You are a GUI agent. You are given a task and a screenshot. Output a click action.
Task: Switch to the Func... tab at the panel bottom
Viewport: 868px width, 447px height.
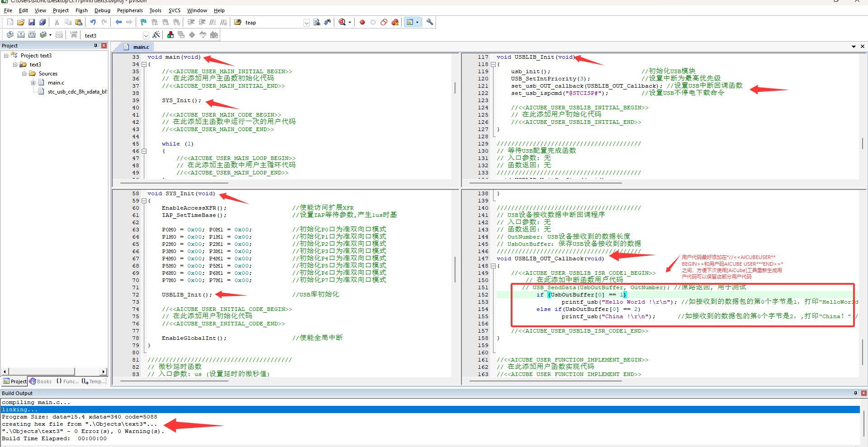[67, 381]
